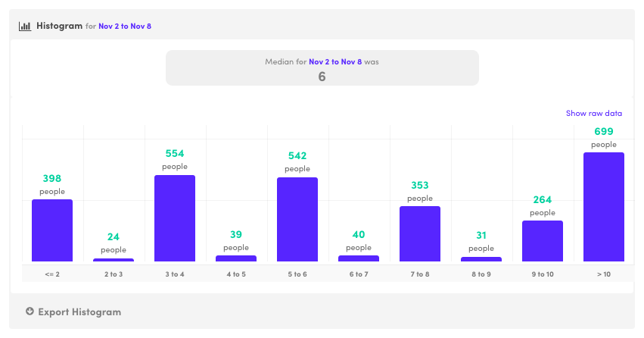Viewport: 644px width, 338px height.
Task: Click the 24 people value
Action: tap(114, 237)
